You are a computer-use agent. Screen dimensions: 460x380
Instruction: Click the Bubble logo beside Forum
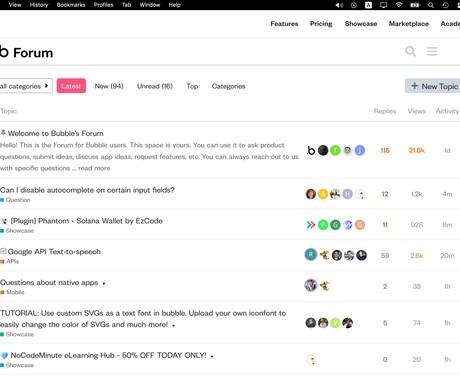(x=4, y=52)
